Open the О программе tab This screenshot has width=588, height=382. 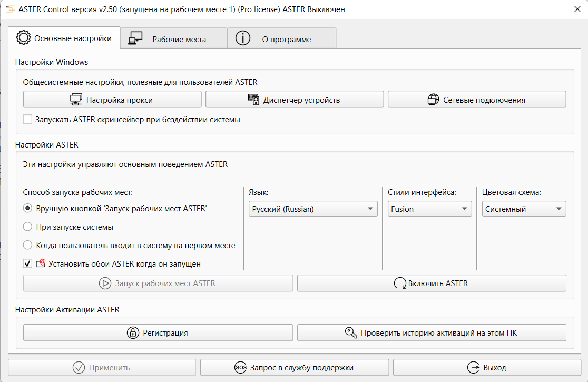[x=282, y=38]
